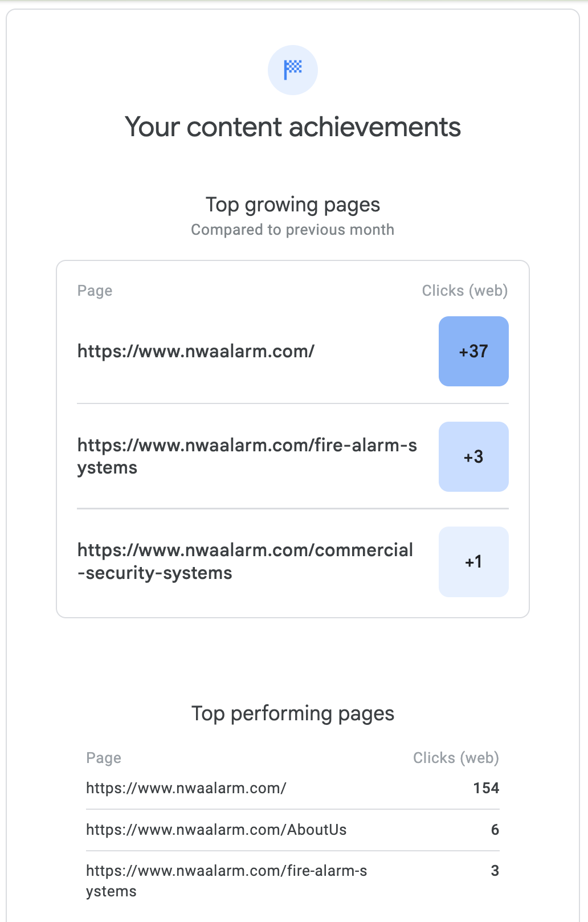Click the "Compared to previous month" subtitle
This screenshot has height=922, width=588.
pyautogui.click(x=293, y=230)
